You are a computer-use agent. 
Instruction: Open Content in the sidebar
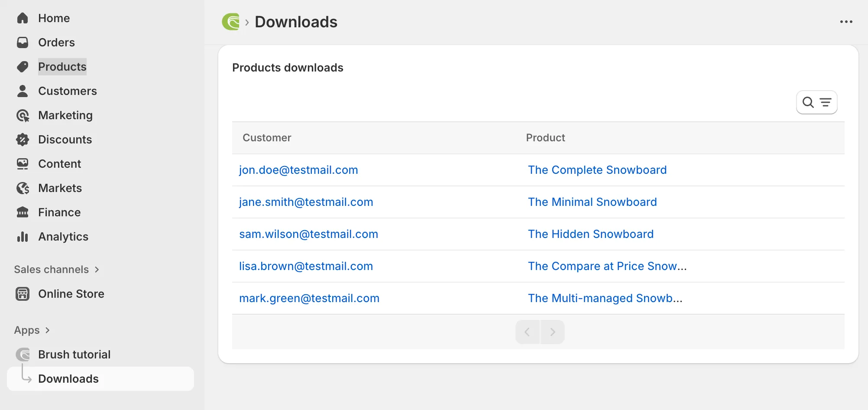[x=60, y=164]
